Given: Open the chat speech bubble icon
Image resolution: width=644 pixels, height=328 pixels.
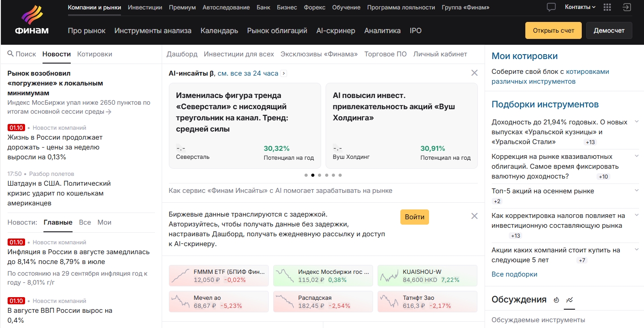Looking at the screenshot, I should (x=551, y=7).
